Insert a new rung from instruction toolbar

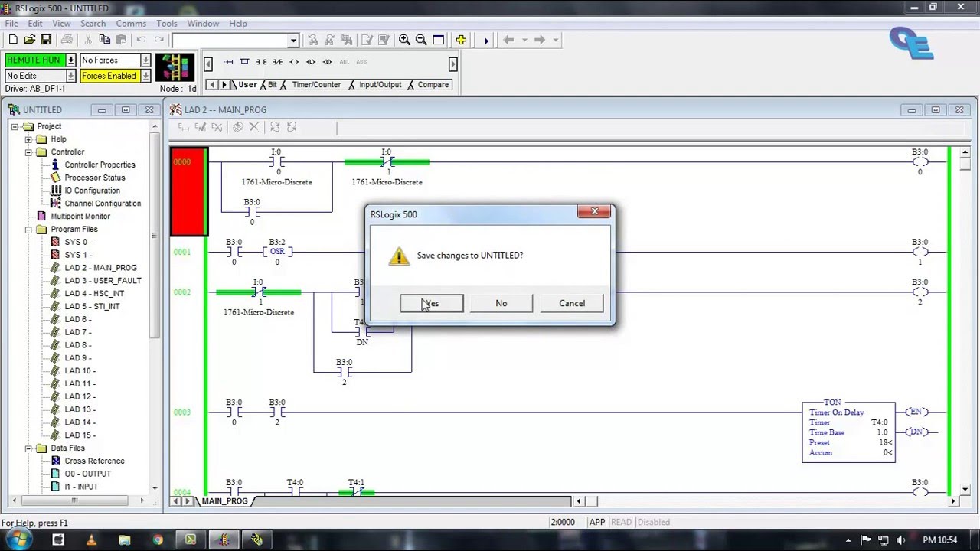tap(228, 62)
